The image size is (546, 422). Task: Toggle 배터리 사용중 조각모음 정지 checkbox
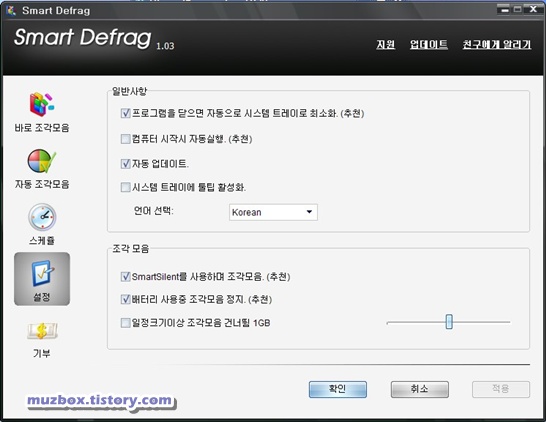click(x=125, y=299)
